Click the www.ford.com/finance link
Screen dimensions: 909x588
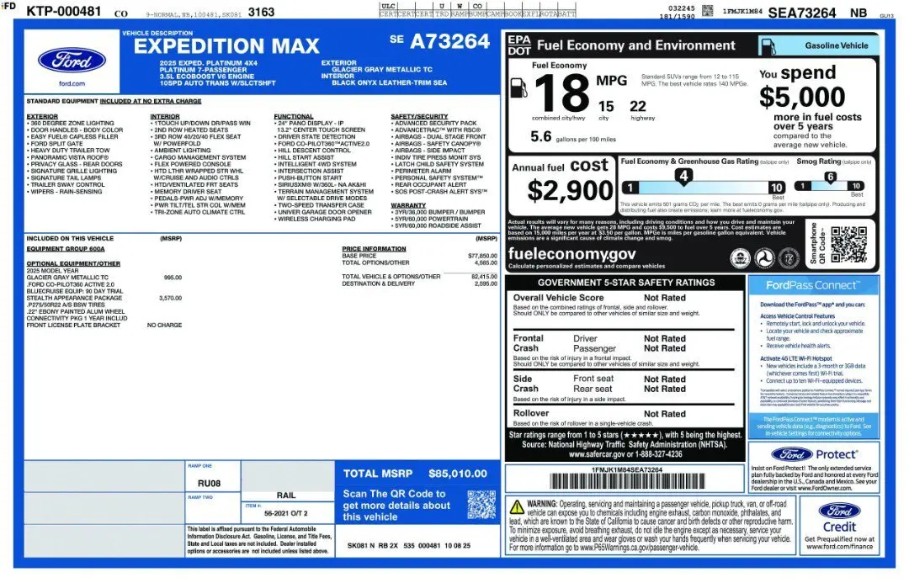pos(838,546)
